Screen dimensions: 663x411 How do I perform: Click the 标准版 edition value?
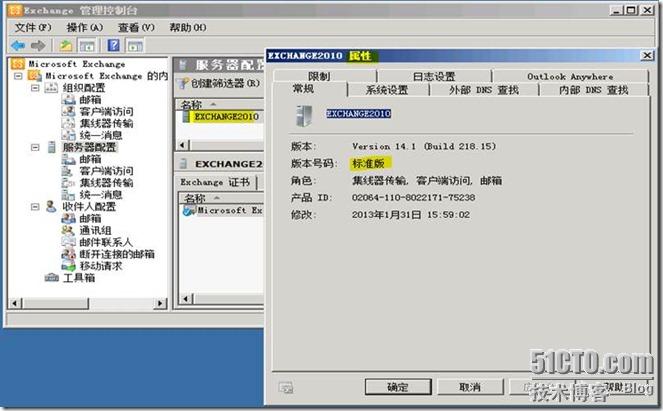[369, 163]
